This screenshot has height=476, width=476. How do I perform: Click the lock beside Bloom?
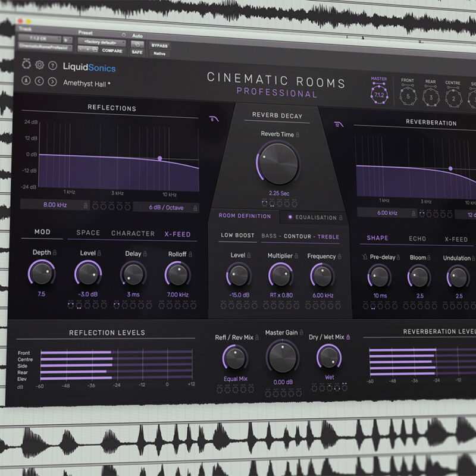click(x=429, y=258)
